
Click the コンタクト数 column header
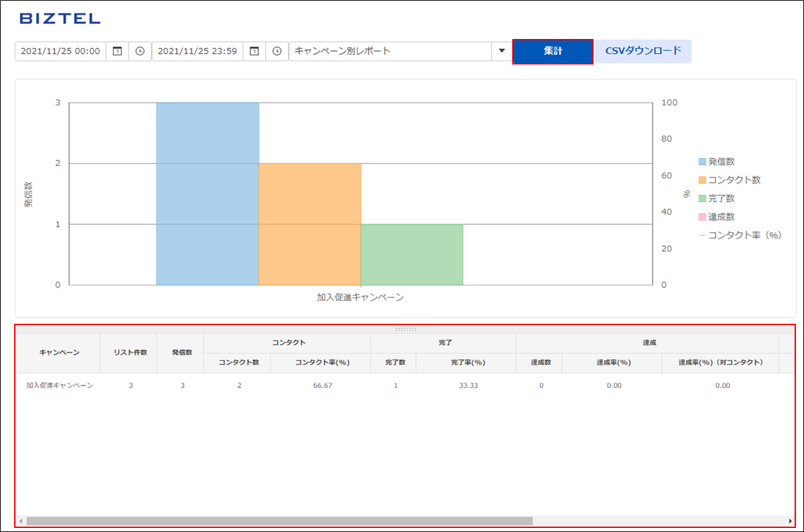point(237,363)
